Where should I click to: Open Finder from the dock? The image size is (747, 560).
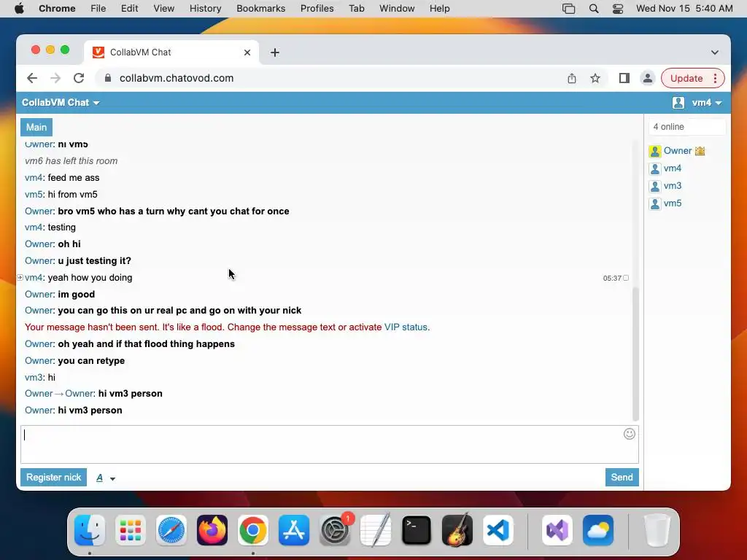coord(90,530)
